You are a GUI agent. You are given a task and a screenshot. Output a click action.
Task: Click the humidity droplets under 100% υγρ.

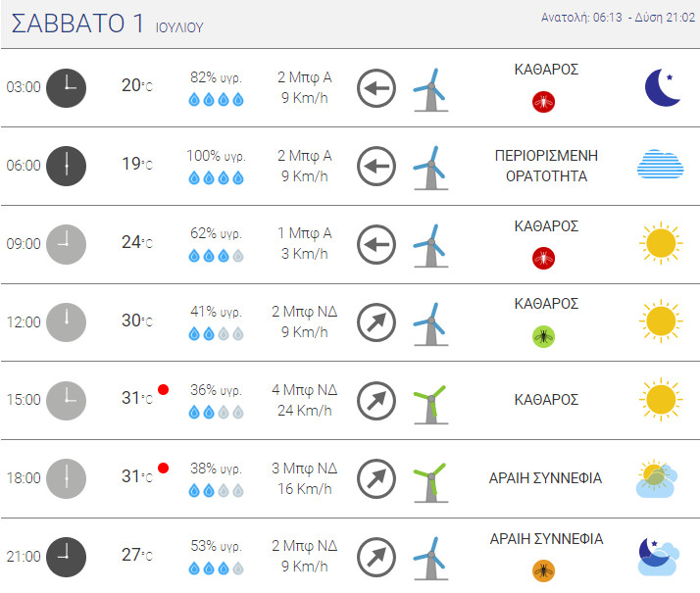tap(216, 178)
